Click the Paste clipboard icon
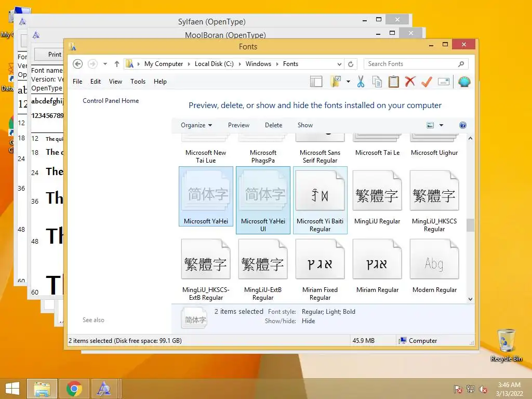532x399 pixels. coord(394,82)
